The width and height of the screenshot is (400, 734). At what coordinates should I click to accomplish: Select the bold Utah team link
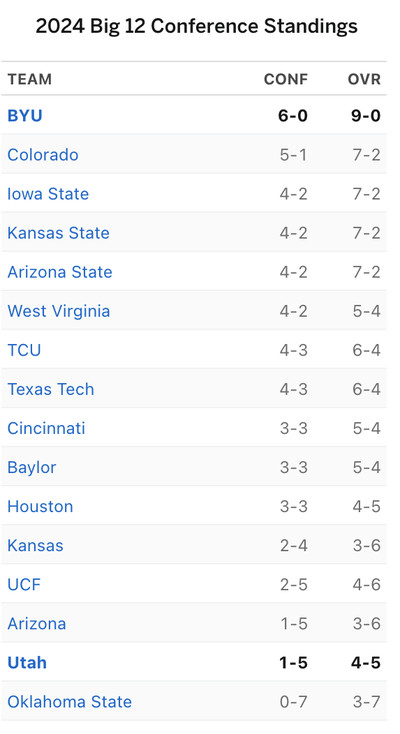point(27,663)
